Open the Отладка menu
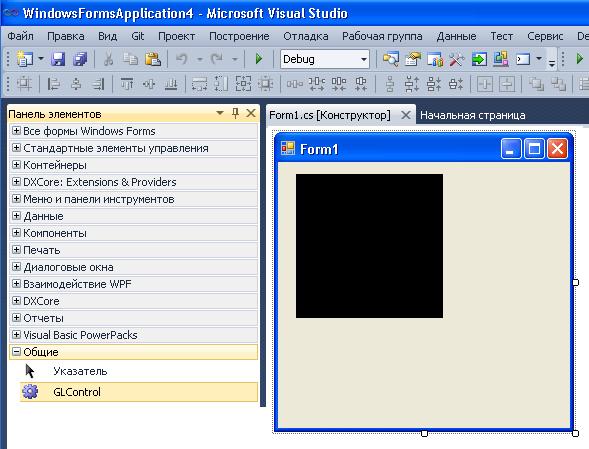The height and width of the screenshot is (449, 589). click(305, 36)
